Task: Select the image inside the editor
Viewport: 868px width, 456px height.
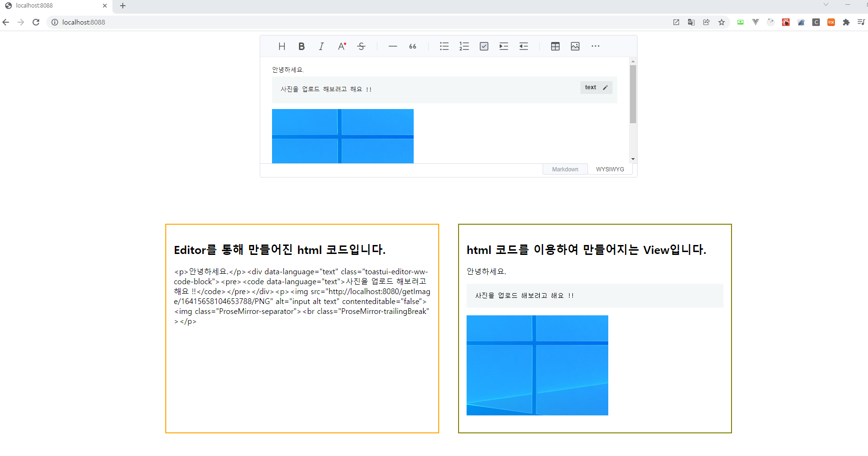Action: (x=343, y=136)
